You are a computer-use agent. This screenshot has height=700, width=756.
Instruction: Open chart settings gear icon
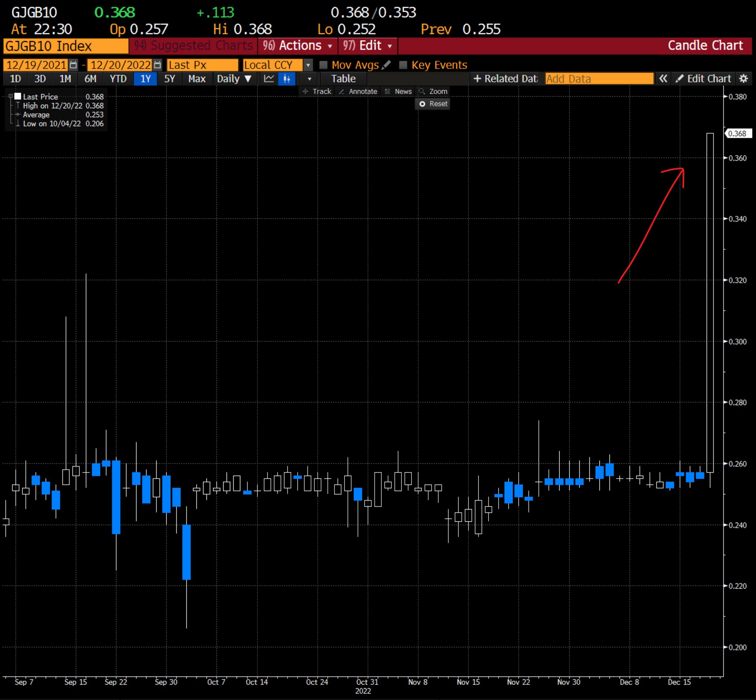(743, 79)
